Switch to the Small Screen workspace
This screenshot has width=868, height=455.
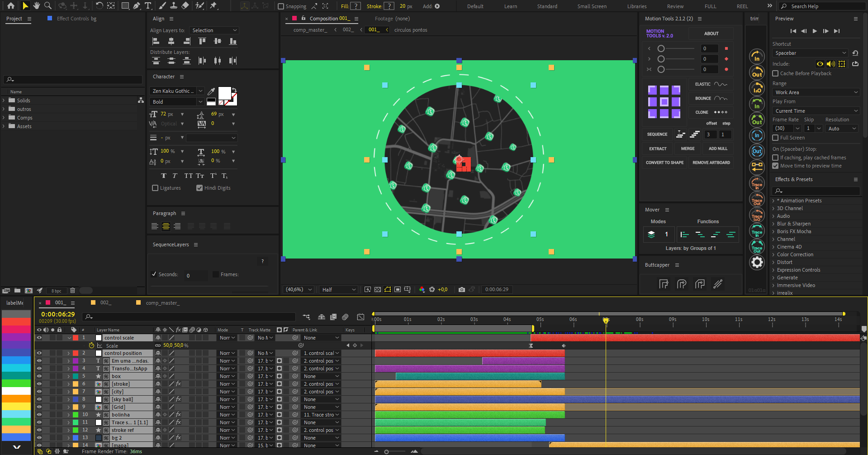[x=592, y=6]
